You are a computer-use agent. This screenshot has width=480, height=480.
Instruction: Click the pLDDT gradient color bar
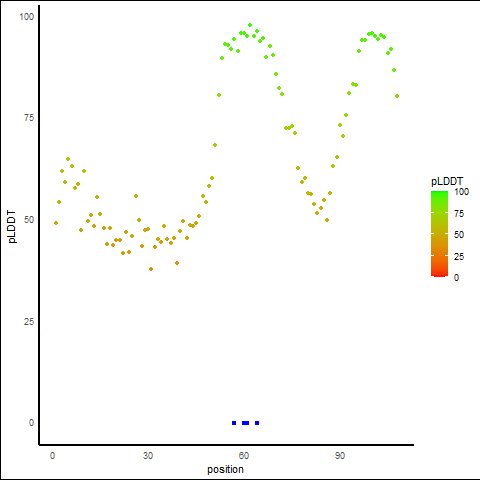pos(439,234)
